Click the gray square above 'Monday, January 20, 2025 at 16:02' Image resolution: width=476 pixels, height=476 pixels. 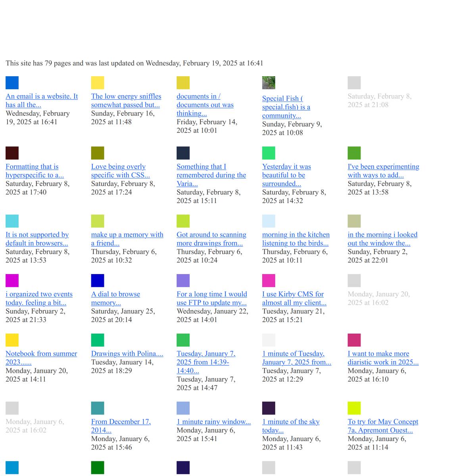(x=354, y=280)
